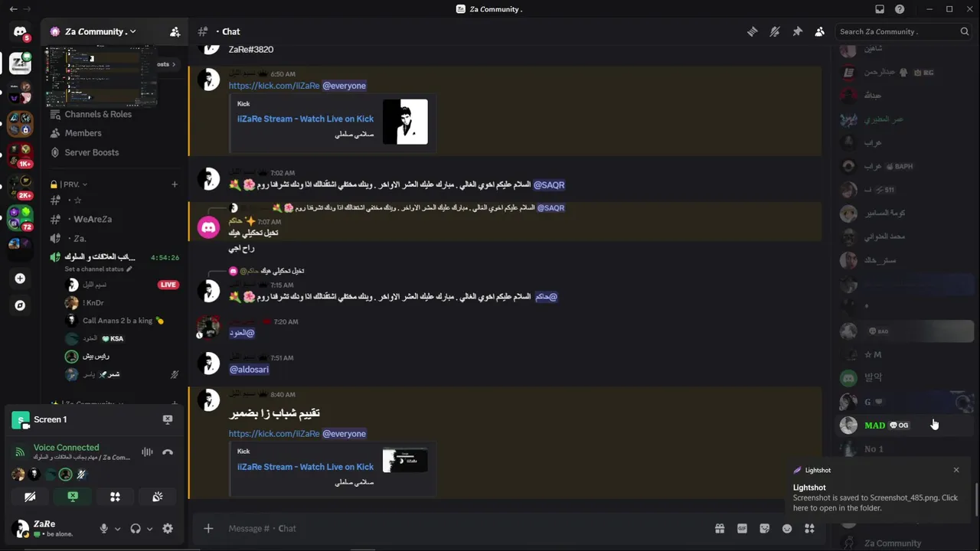Disconnect from voice with the hang-up icon
The image size is (980, 551).
pos(168,452)
